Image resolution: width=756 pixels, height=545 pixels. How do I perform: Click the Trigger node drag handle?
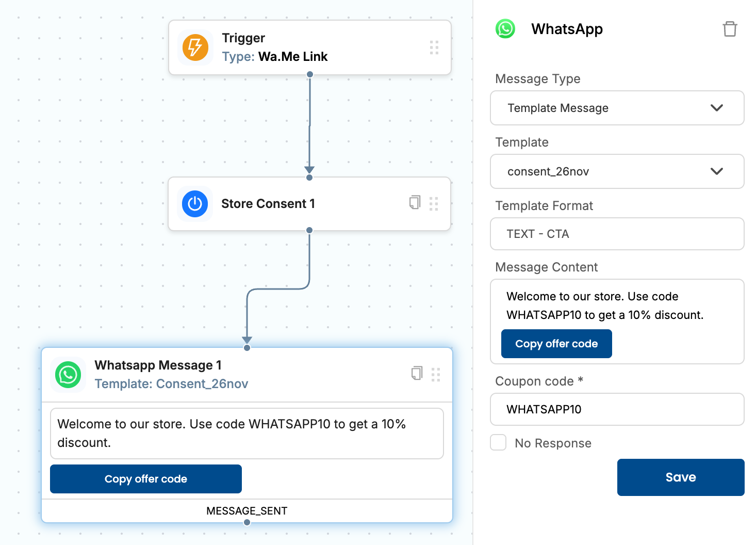(x=434, y=47)
